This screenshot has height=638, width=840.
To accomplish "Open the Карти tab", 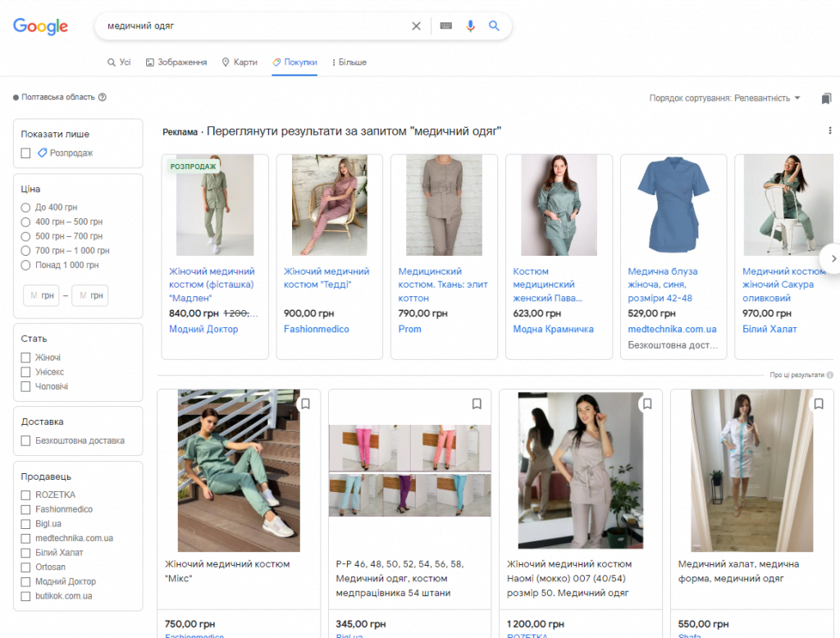I will (x=240, y=62).
